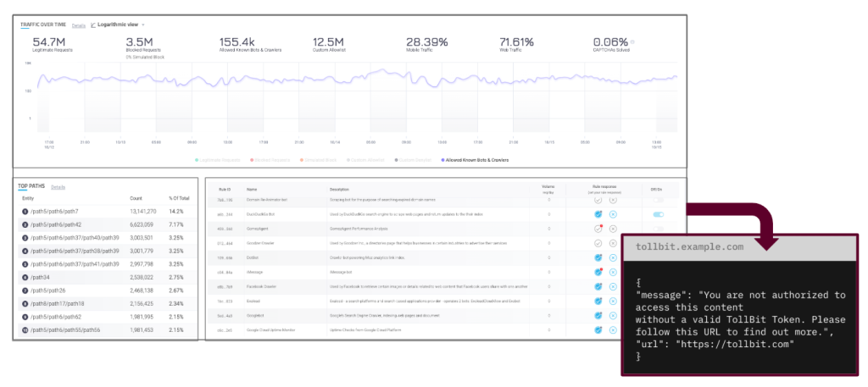Open the Logarithmic view dropdown

point(118,25)
